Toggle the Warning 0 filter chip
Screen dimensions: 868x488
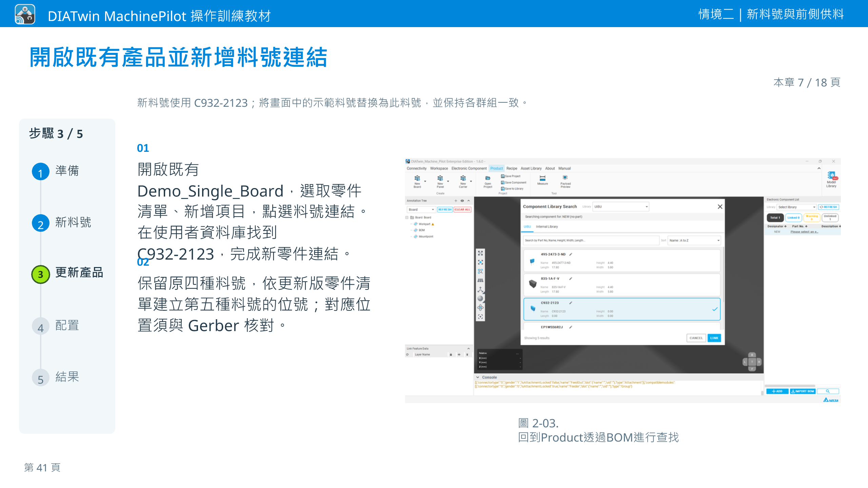(812, 218)
